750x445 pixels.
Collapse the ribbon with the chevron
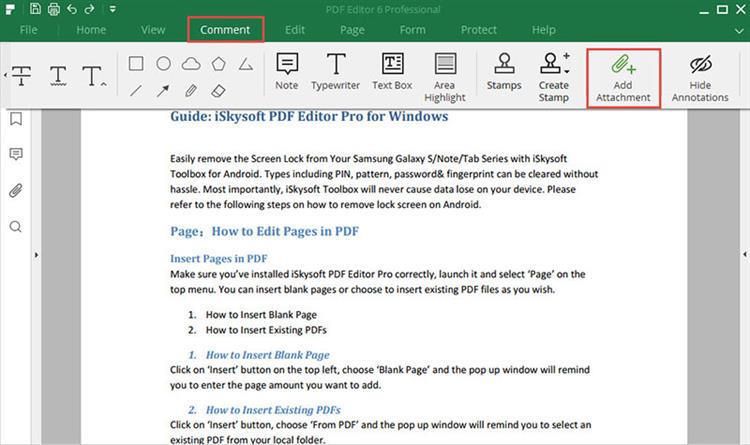(x=739, y=31)
